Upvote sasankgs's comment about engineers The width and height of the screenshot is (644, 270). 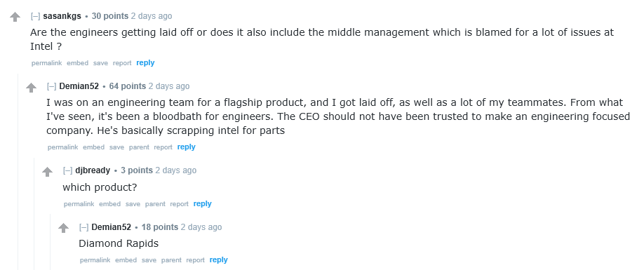coord(15,17)
